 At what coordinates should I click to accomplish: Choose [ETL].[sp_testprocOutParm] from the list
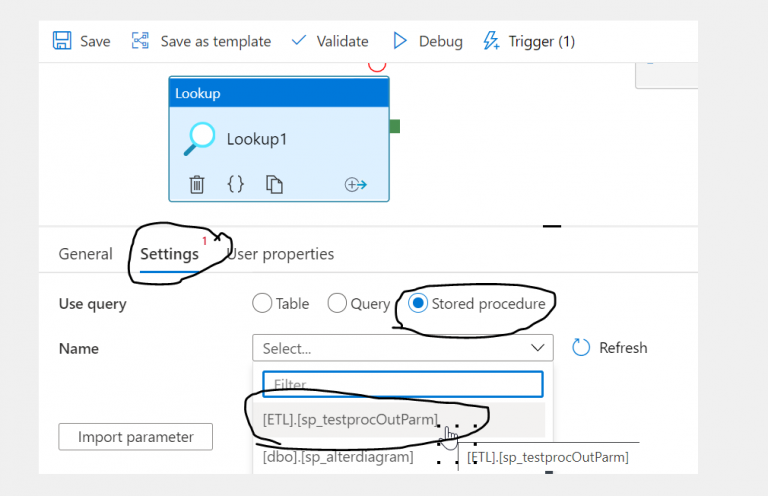coord(350,419)
